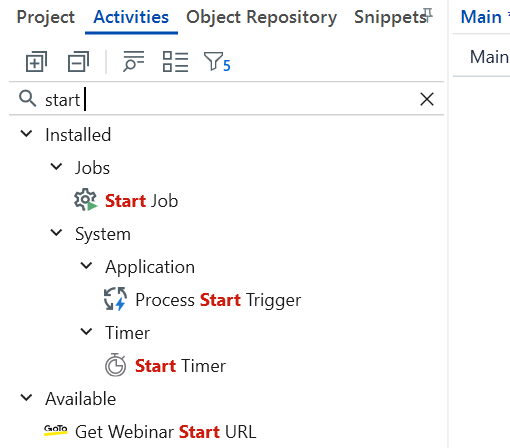Open the activities filter funnel icon

pos(217,62)
